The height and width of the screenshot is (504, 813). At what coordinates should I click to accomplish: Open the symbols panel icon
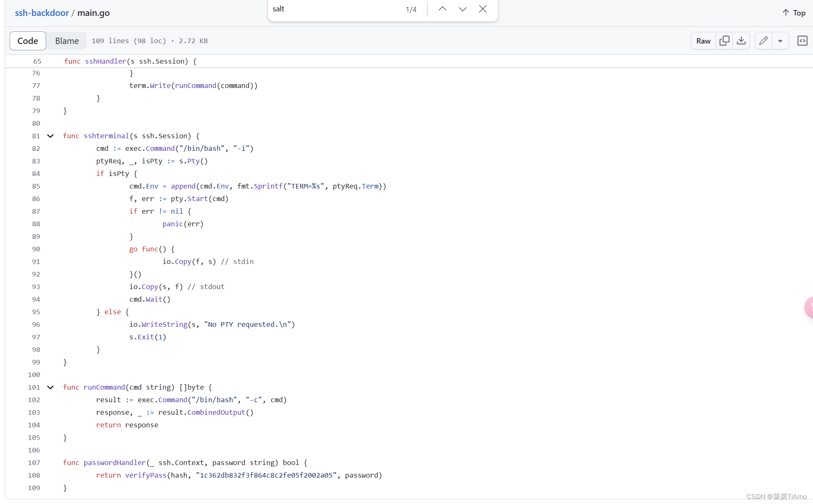click(802, 41)
